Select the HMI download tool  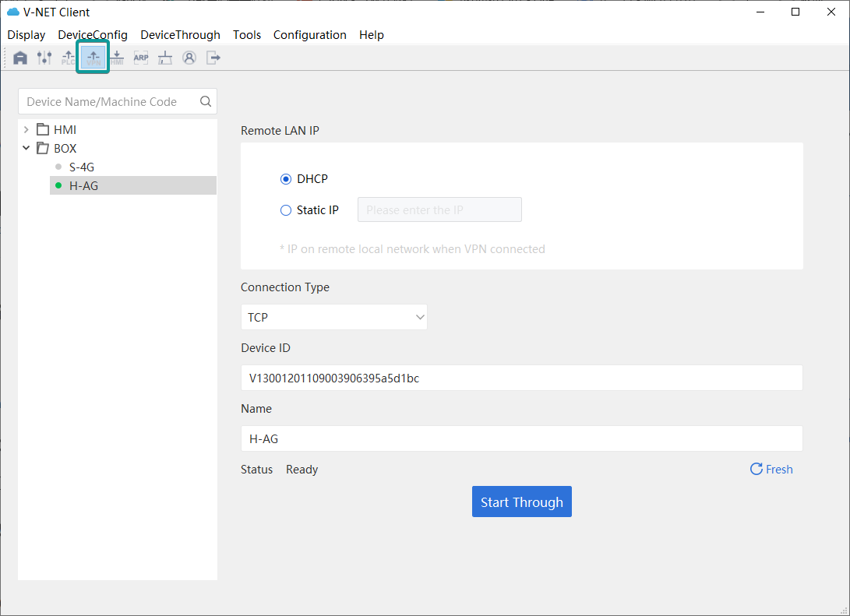point(116,57)
